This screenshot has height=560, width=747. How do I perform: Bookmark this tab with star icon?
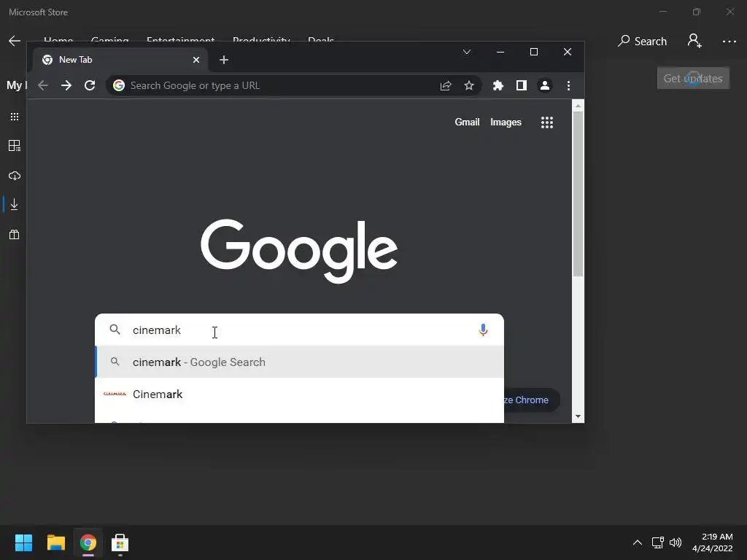tap(469, 85)
